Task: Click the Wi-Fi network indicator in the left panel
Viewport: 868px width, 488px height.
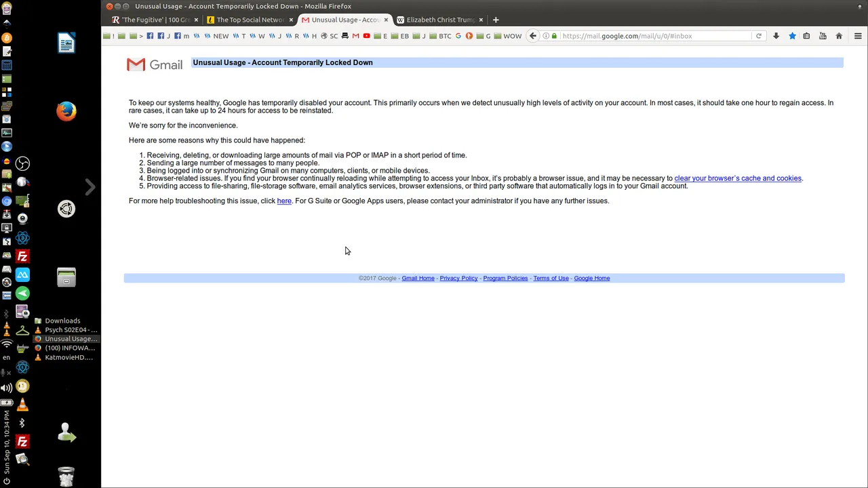Action: (x=6, y=344)
